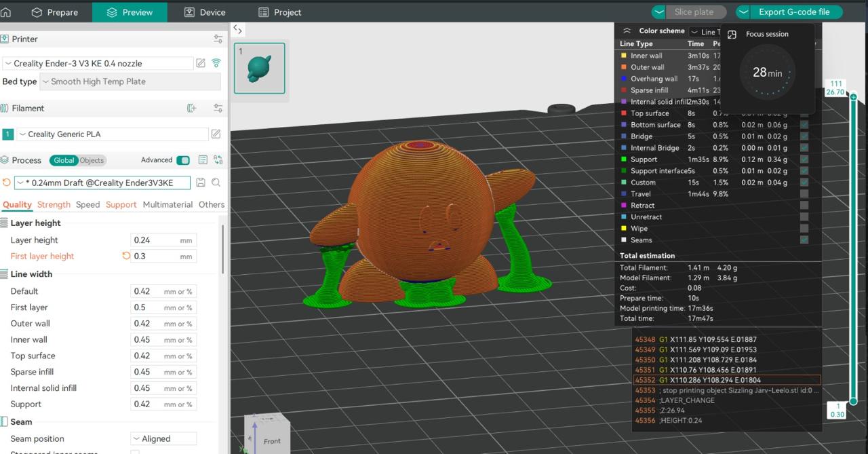Viewport: 868px width, 454px height.
Task: Open the filament preset dropdown
Action: (x=112, y=134)
